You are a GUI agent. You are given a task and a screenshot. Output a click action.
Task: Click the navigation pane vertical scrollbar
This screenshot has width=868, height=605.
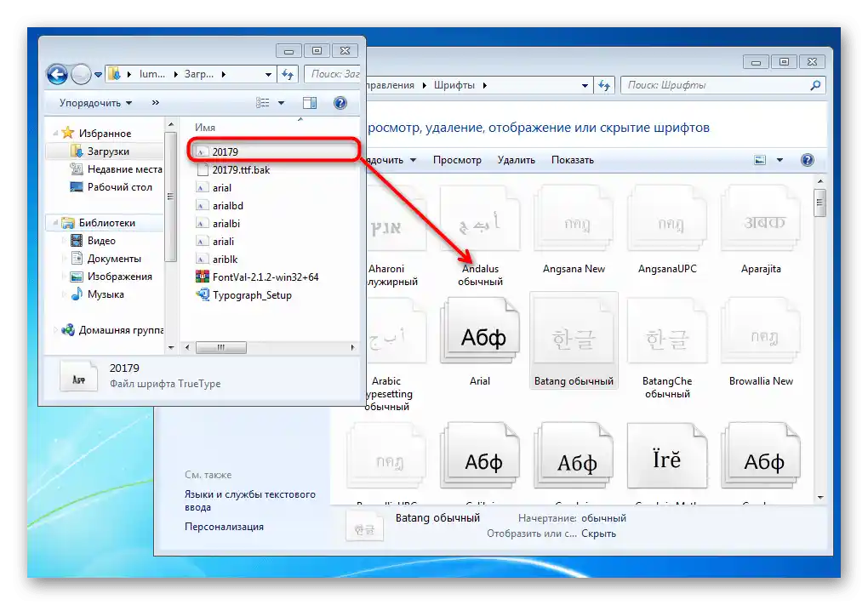[x=170, y=196]
